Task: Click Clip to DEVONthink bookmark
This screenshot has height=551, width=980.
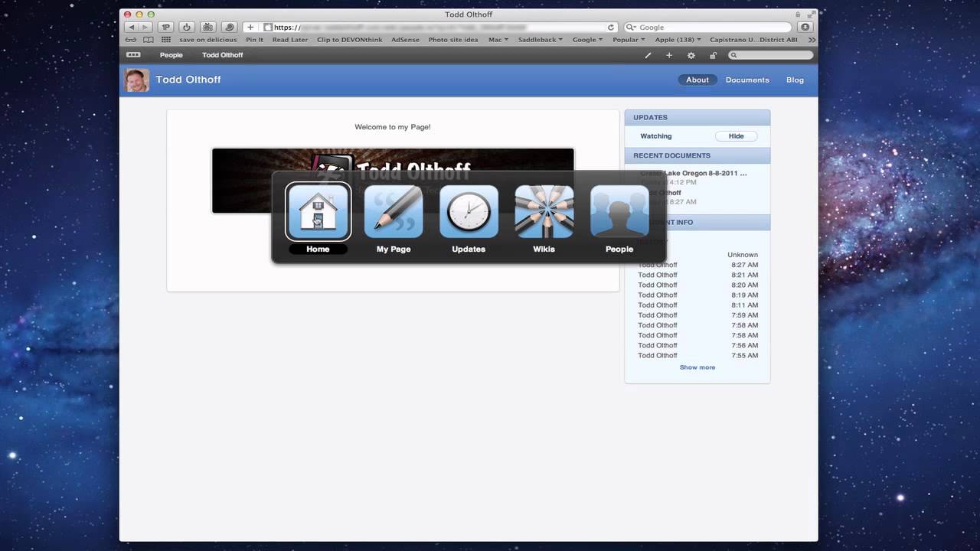Action: (x=350, y=40)
